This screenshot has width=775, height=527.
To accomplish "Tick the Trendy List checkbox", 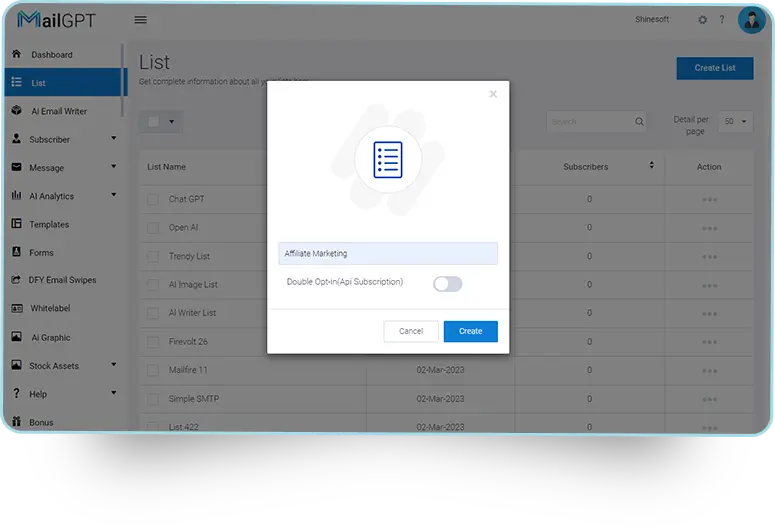I will coord(153,256).
